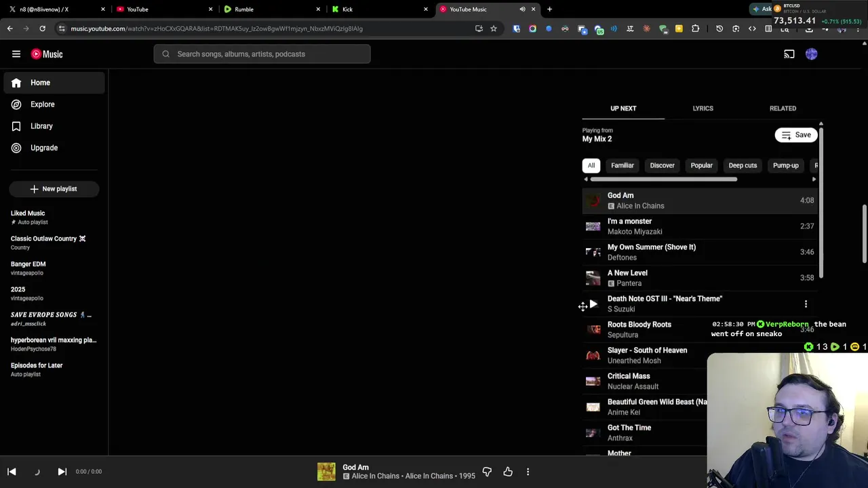This screenshot has height=488, width=868.
Task: Open the Upgrade page
Action: [54, 148]
